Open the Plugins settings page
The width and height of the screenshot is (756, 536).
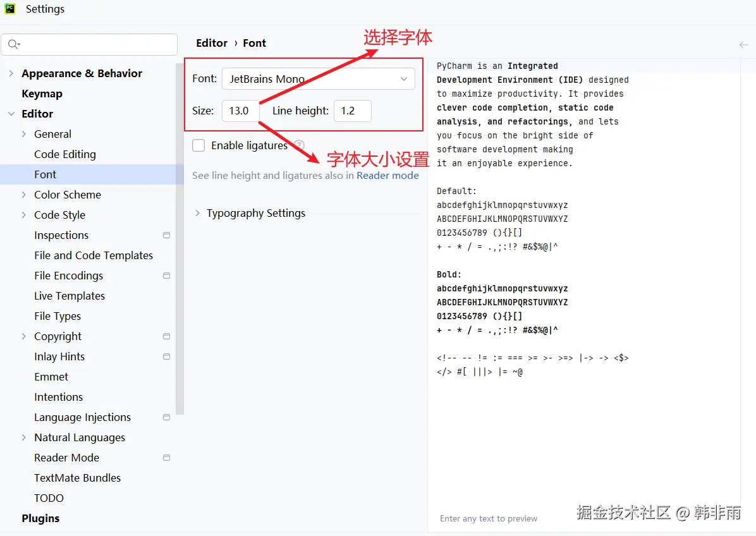click(x=40, y=519)
